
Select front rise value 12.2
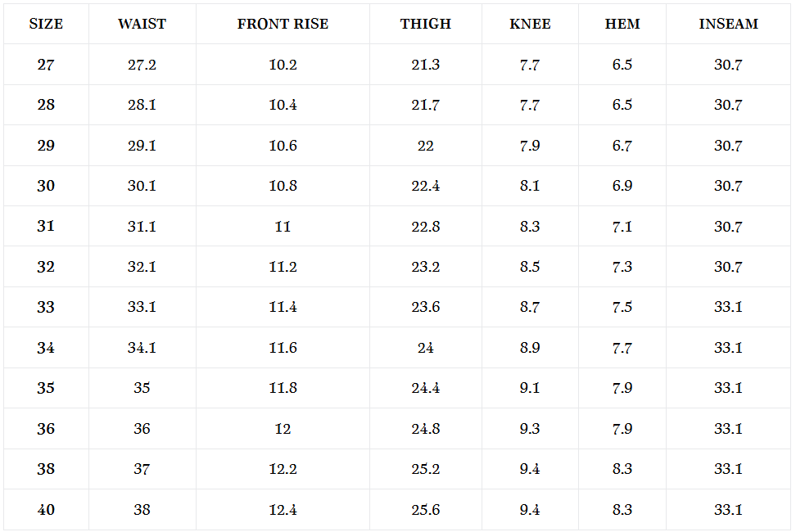pos(283,469)
